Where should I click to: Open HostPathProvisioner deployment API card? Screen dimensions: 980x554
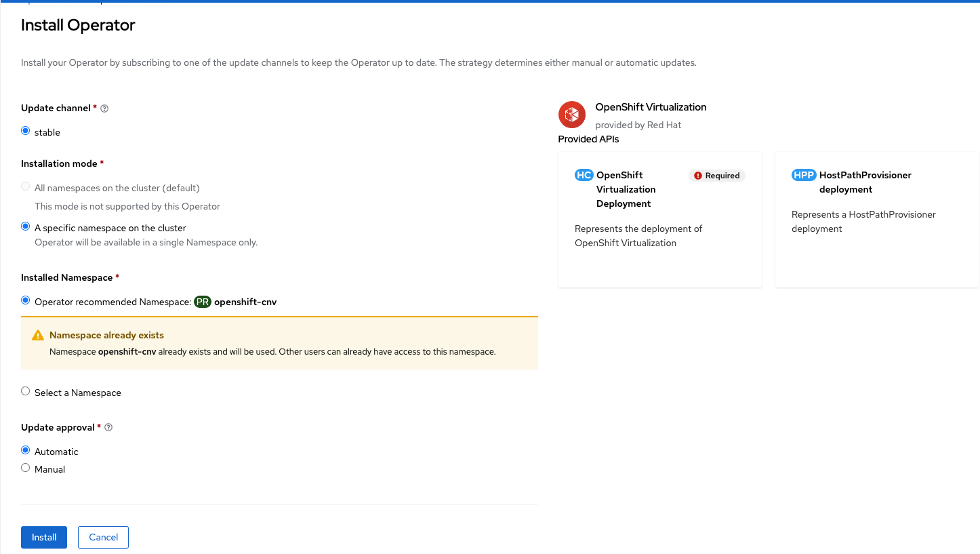(x=877, y=220)
